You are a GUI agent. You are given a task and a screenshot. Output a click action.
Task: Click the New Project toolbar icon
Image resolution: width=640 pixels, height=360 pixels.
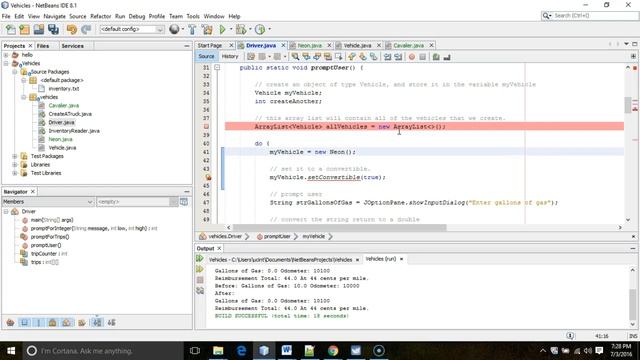tap(24, 29)
